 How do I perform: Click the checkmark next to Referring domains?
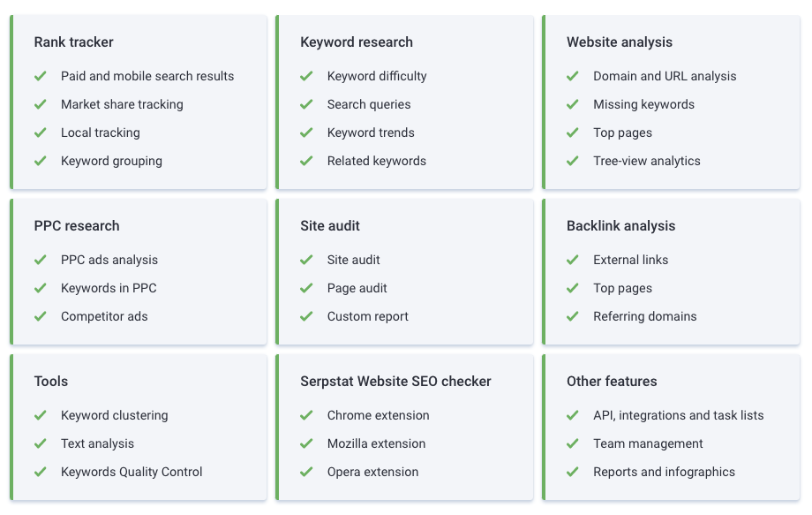tap(573, 316)
